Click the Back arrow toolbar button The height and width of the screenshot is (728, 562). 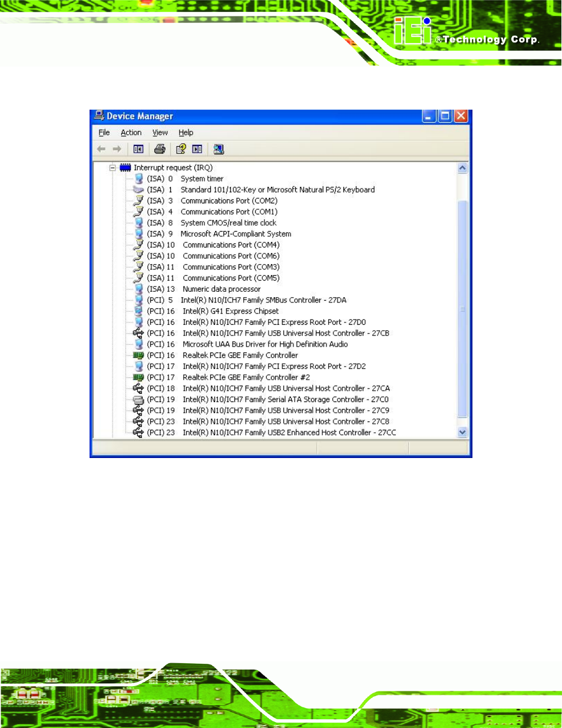click(101, 149)
